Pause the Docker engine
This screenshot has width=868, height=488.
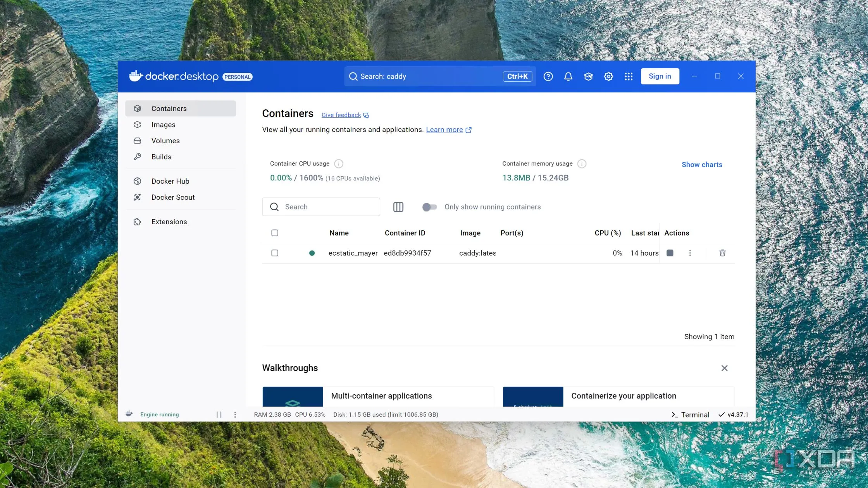[219, 414]
